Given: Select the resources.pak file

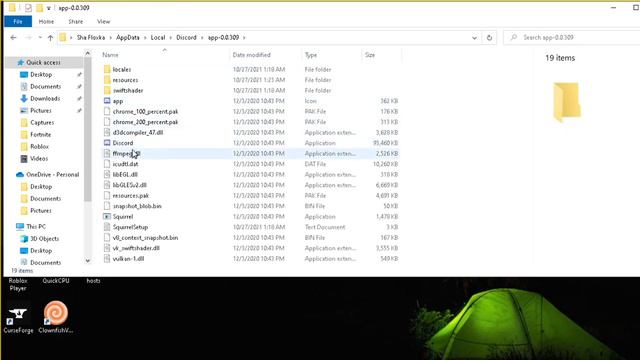Looking at the screenshot, I should click(x=131, y=196).
